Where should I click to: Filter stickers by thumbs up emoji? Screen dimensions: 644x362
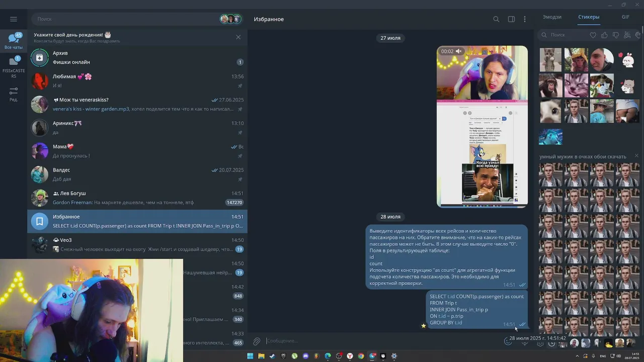coord(604,35)
